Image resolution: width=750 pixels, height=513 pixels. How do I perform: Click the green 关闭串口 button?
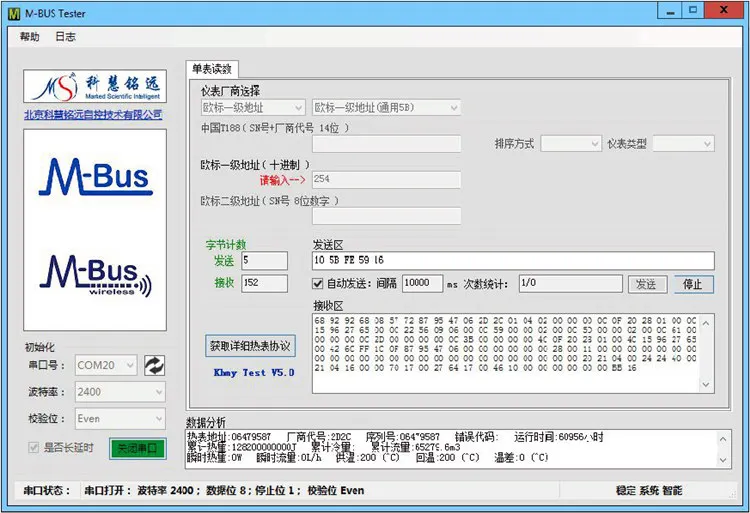(x=138, y=448)
